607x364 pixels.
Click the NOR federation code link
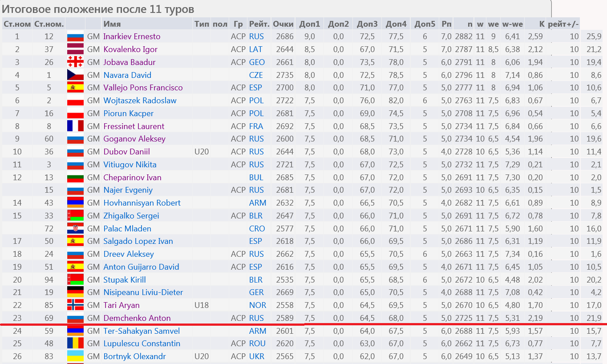click(x=257, y=305)
